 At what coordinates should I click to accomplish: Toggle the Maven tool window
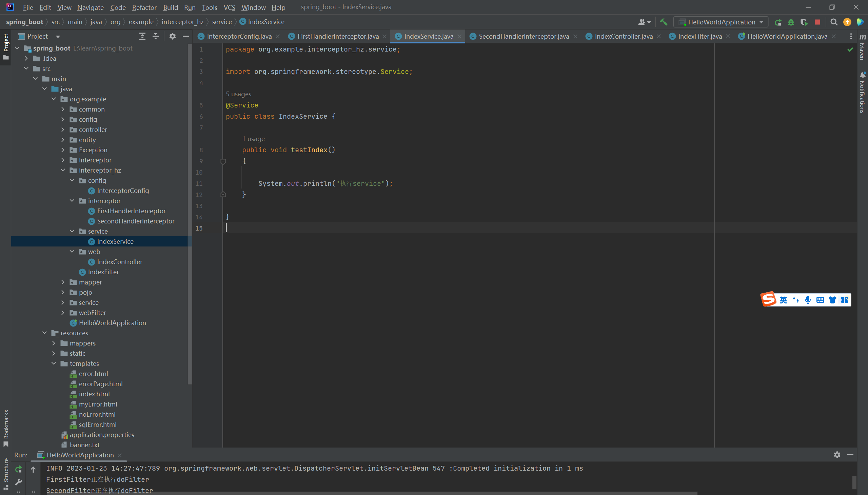click(862, 47)
